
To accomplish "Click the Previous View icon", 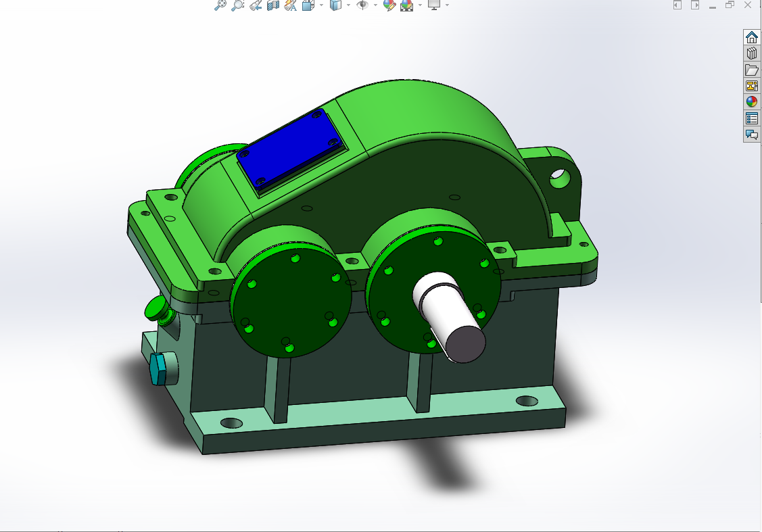I will (256, 5).
